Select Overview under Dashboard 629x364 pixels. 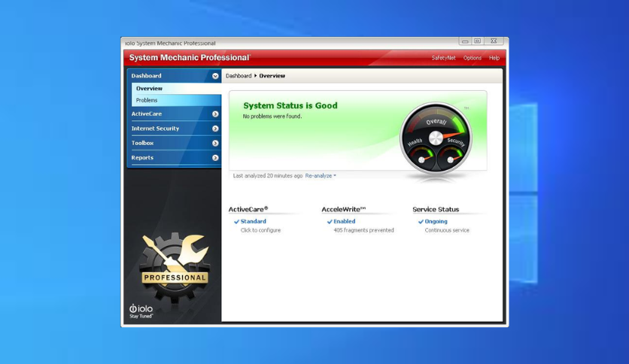coord(177,89)
